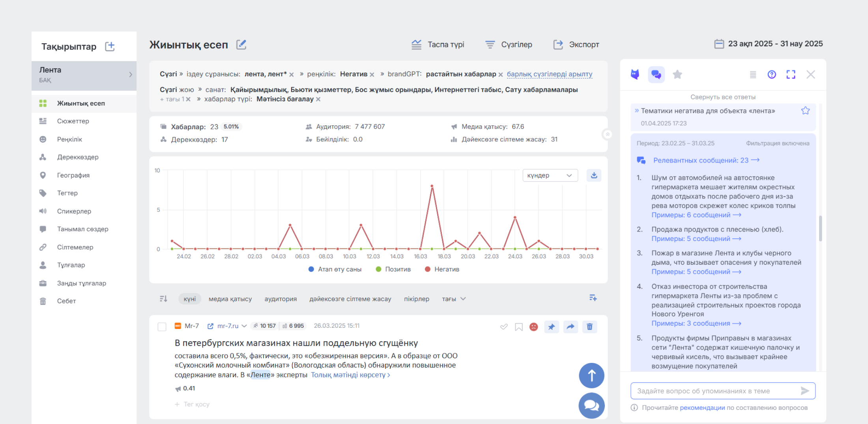Click Тег қосу add tag
This screenshot has width=868, height=424.
(192, 404)
